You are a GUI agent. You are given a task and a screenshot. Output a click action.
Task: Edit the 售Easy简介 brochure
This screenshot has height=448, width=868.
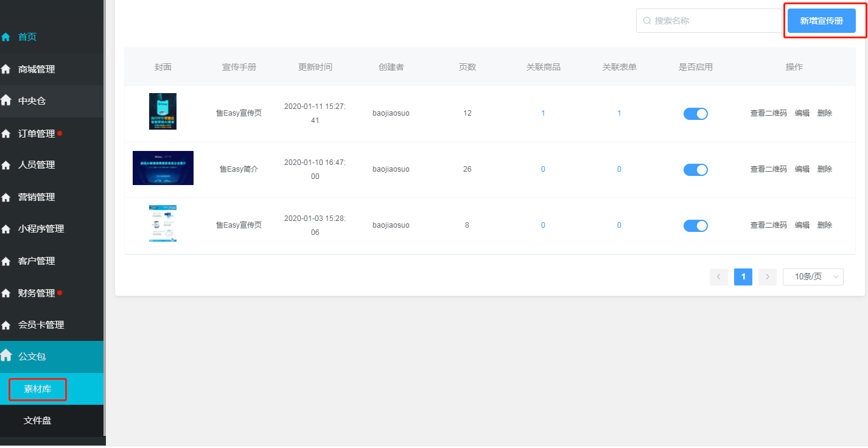(802, 169)
